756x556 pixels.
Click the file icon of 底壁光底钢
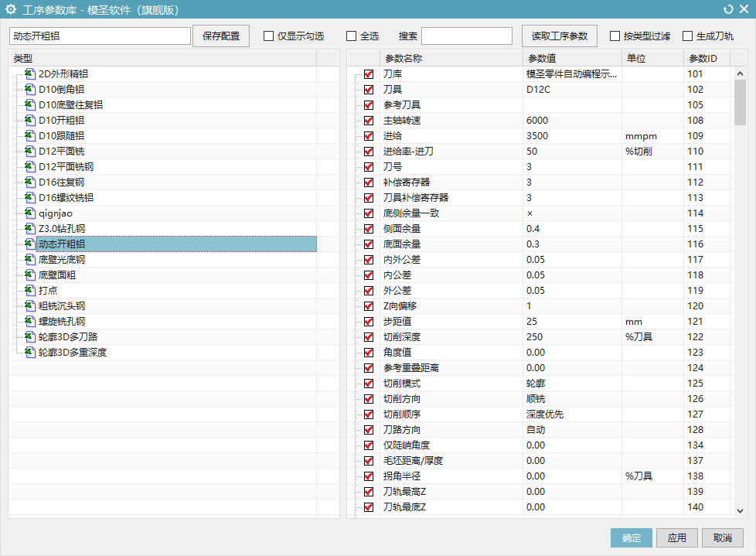(x=30, y=259)
